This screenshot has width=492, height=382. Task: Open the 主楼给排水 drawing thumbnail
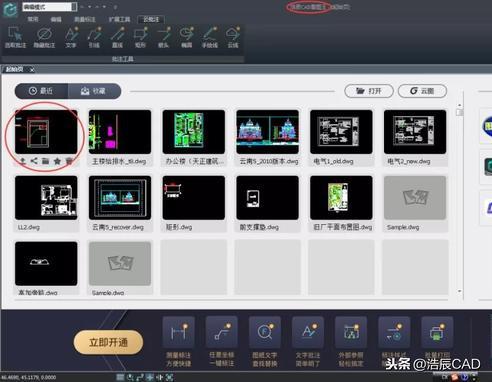click(x=120, y=132)
